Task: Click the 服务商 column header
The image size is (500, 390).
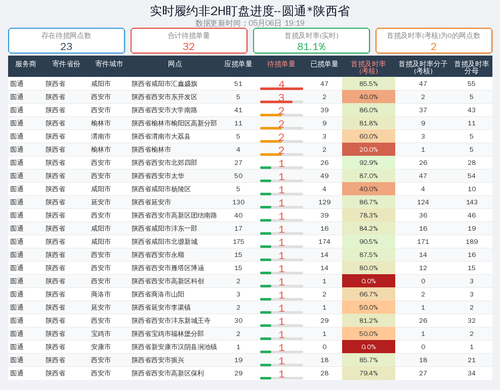Action: [25, 64]
